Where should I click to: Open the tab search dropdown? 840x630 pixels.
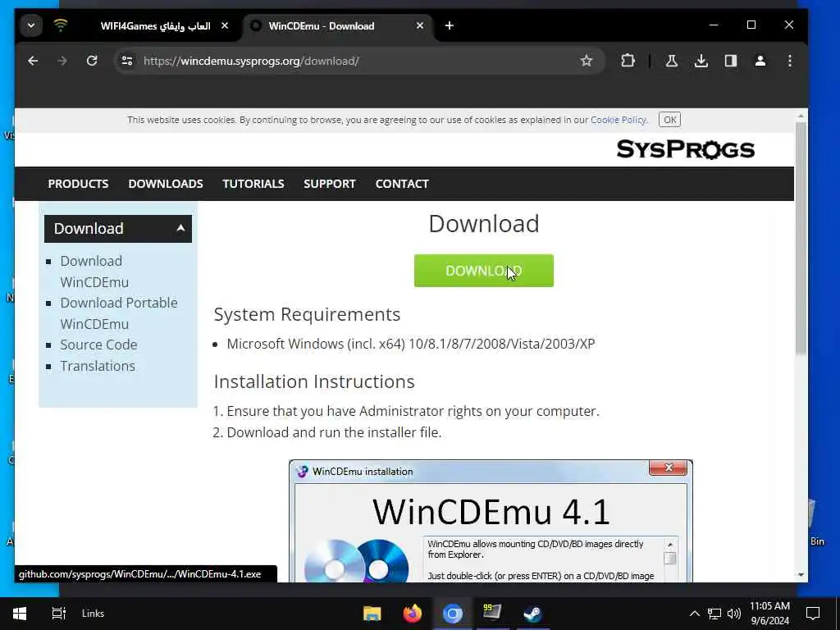pyautogui.click(x=31, y=25)
